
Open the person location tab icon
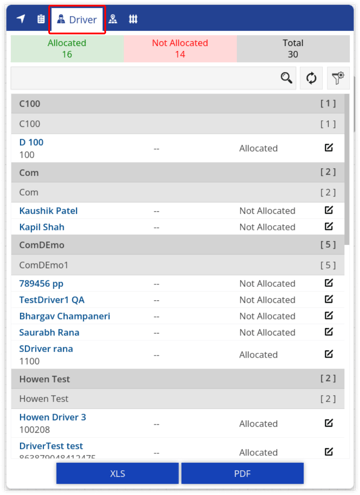[113, 19]
